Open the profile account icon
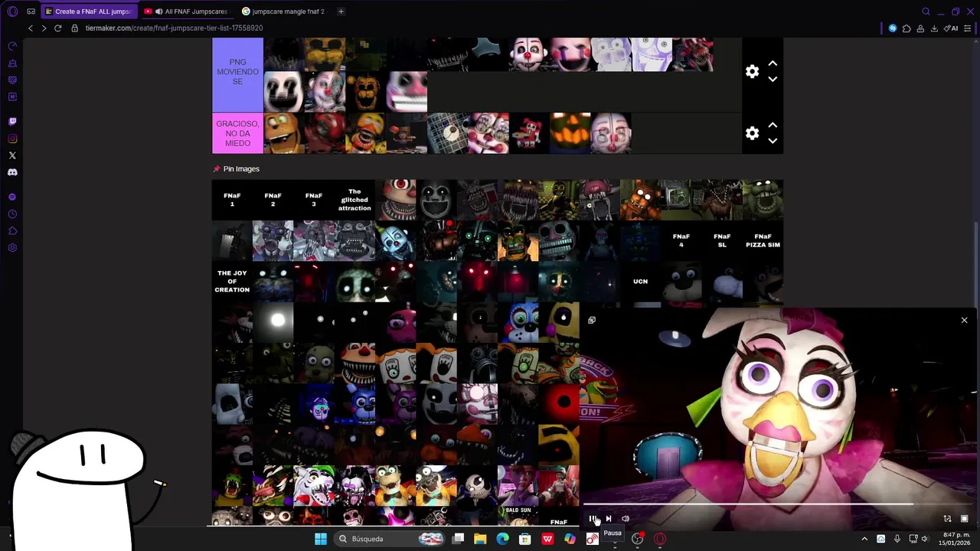The width and height of the screenshot is (980, 551). pos(920,28)
